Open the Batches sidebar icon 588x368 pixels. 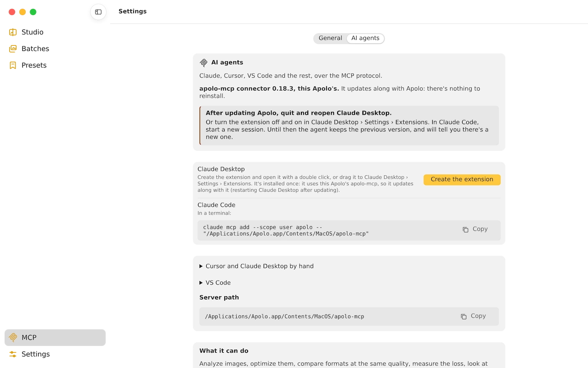13,49
